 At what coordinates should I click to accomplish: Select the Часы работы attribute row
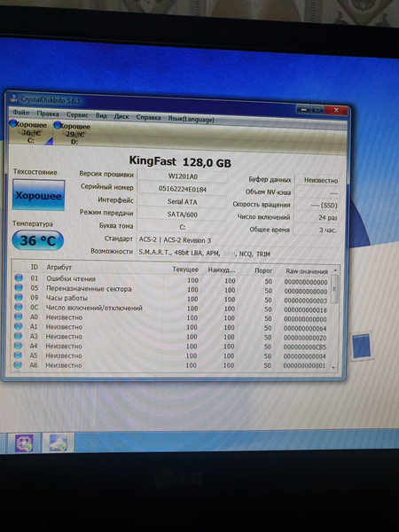(x=173, y=299)
